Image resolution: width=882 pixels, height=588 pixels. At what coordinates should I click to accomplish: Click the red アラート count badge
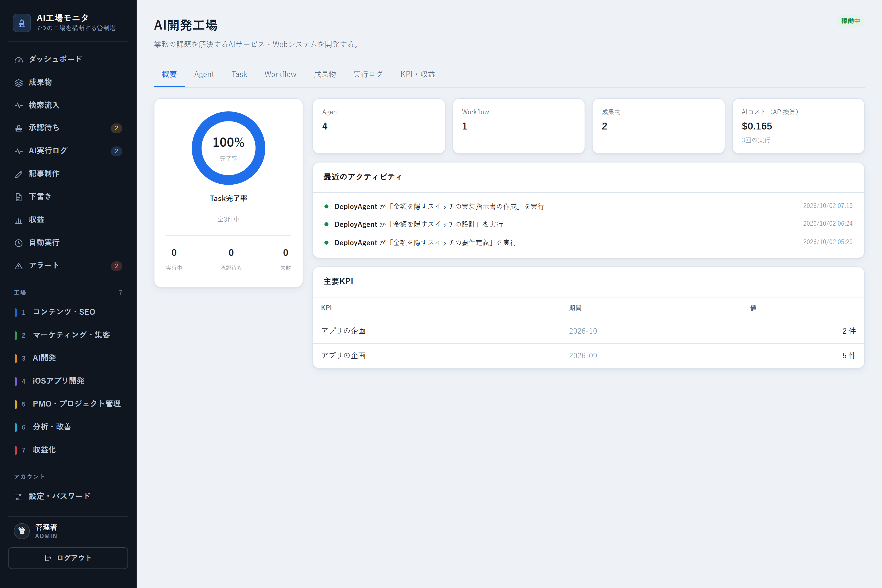pos(116,266)
